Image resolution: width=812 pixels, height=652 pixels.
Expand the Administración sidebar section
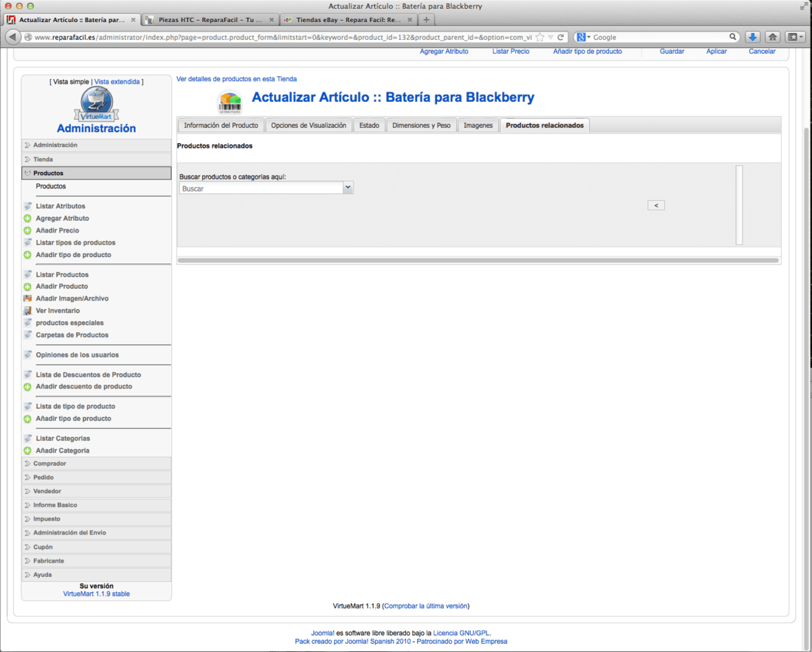tap(96, 145)
